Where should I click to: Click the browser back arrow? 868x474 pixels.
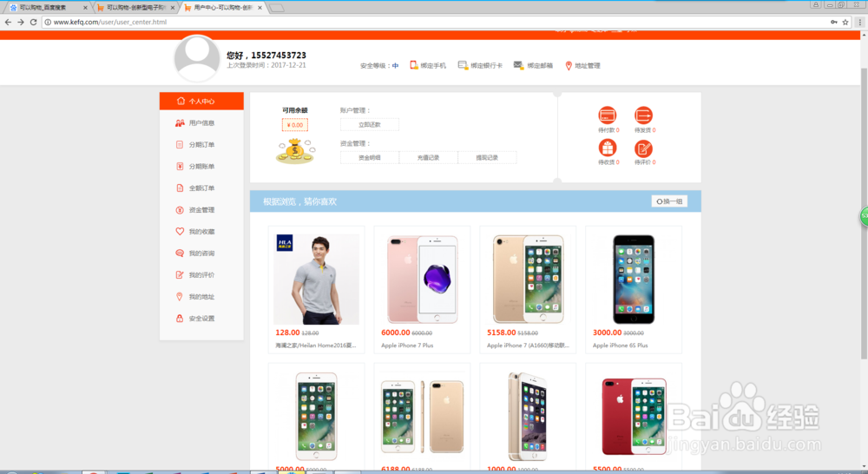click(8, 23)
